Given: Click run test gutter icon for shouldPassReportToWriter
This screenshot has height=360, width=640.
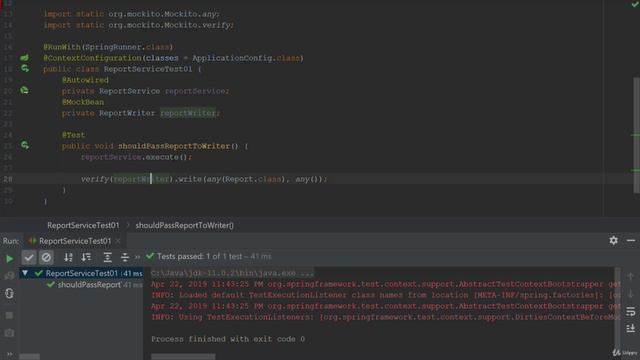Looking at the screenshot, I should [24, 145].
